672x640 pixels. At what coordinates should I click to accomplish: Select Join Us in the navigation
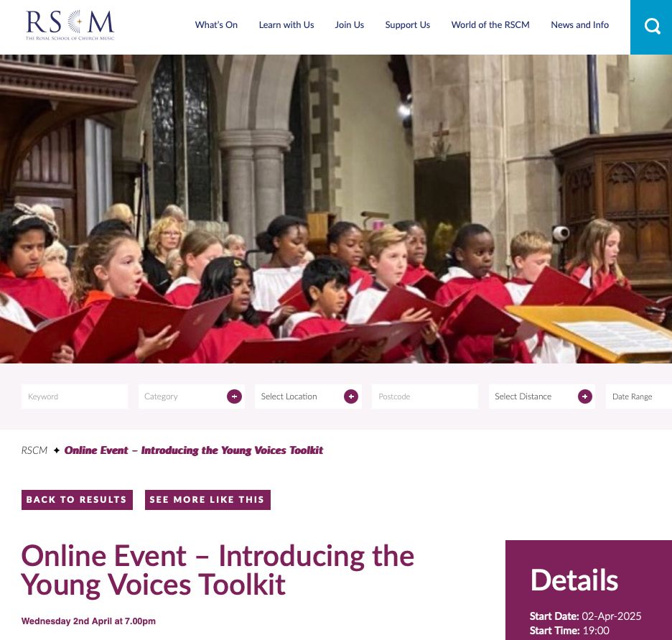pos(350,25)
